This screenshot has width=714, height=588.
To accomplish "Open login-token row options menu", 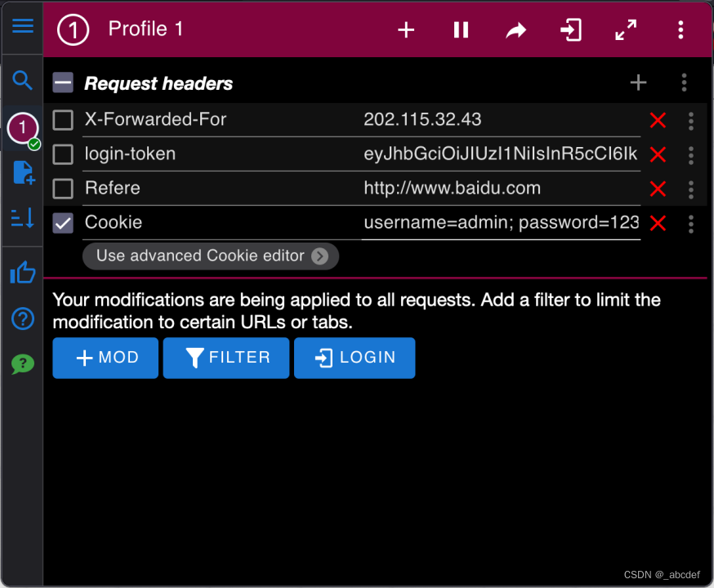I will 691,155.
